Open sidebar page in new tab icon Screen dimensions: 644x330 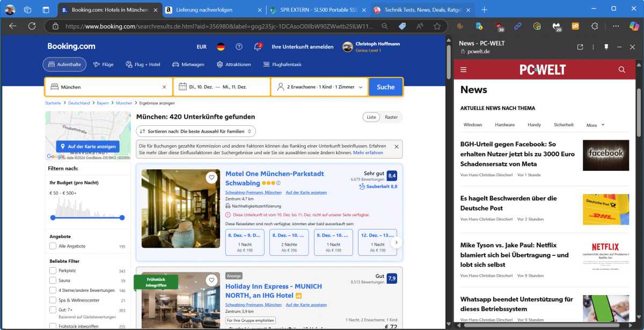coord(580,47)
